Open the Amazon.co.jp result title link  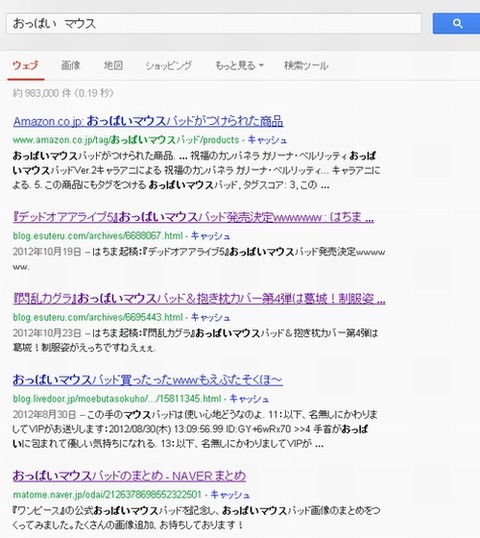point(148,121)
